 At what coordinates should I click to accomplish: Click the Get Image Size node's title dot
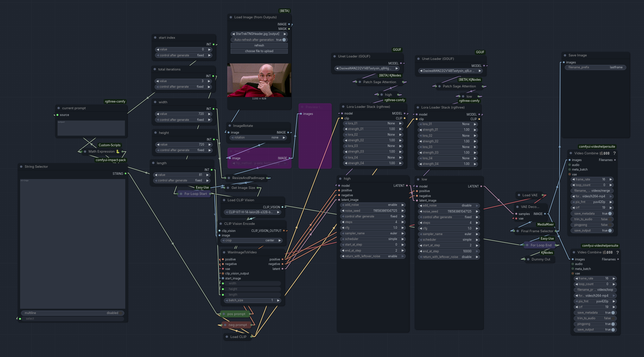point(228,188)
